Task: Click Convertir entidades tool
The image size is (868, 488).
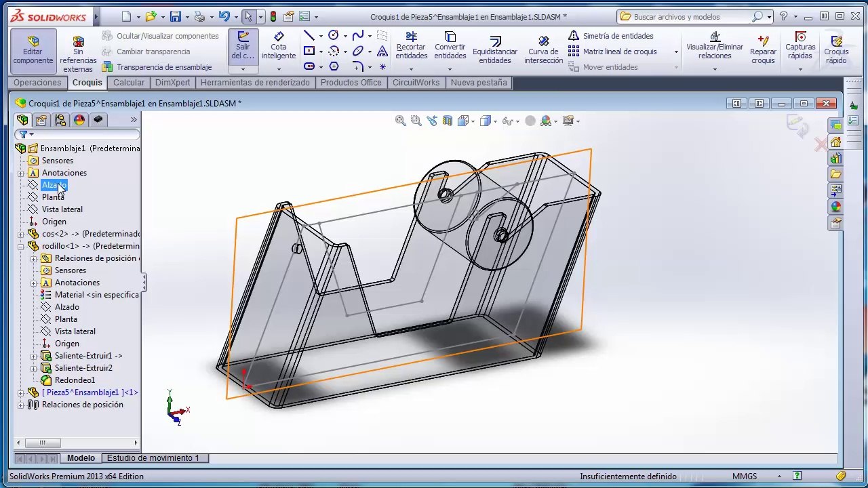Action: pos(450,46)
